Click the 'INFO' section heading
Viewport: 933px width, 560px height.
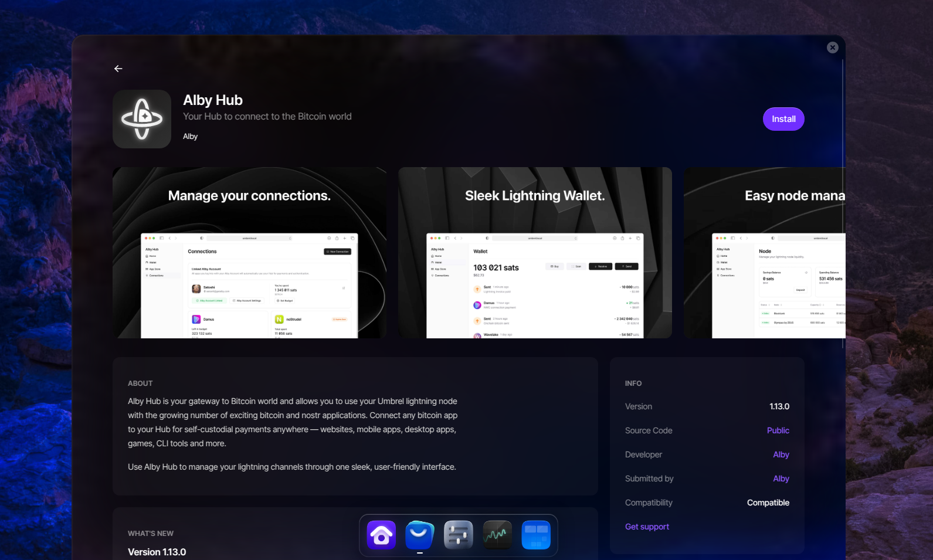[633, 383]
